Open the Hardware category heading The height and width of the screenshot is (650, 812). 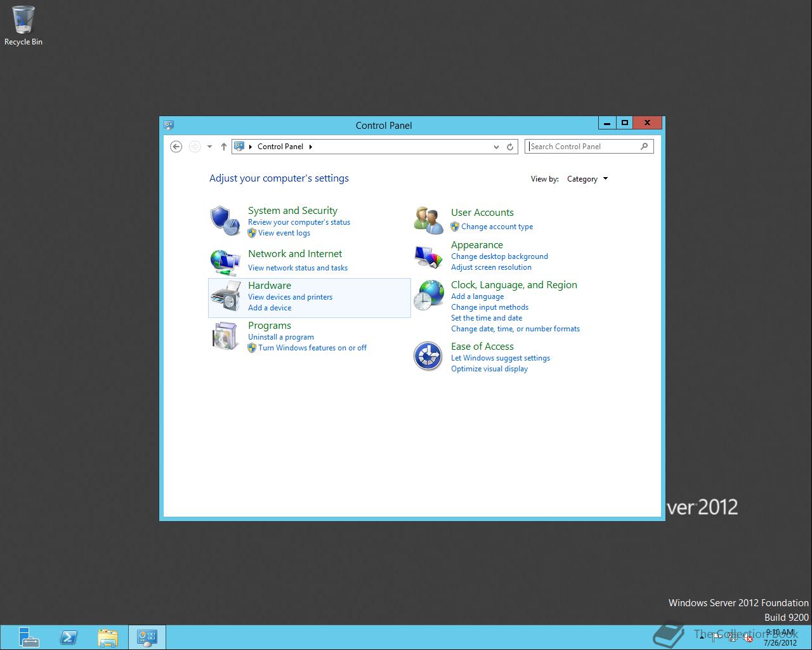pos(270,286)
